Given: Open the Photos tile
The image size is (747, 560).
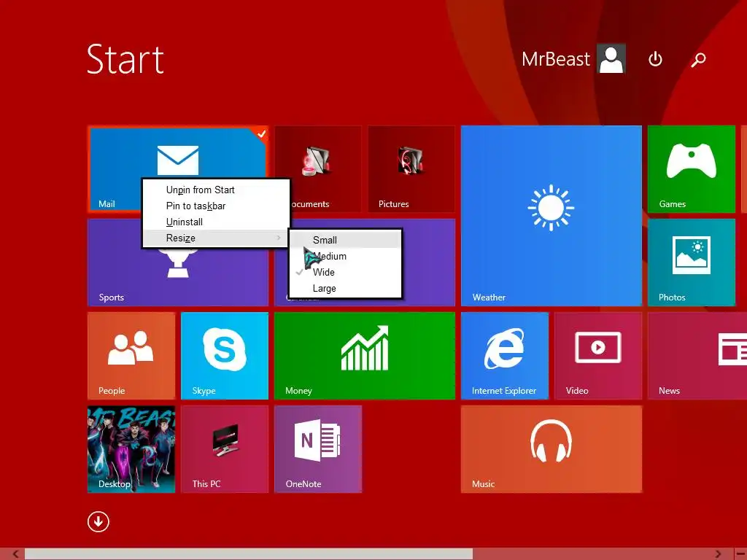Looking at the screenshot, I should [x=692, y=262].
